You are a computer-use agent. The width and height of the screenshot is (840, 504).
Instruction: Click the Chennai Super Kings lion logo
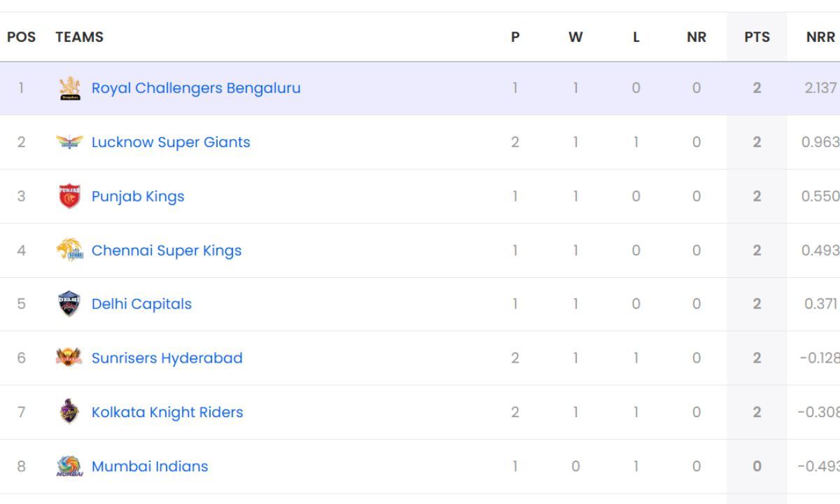(x=69, y=250)
